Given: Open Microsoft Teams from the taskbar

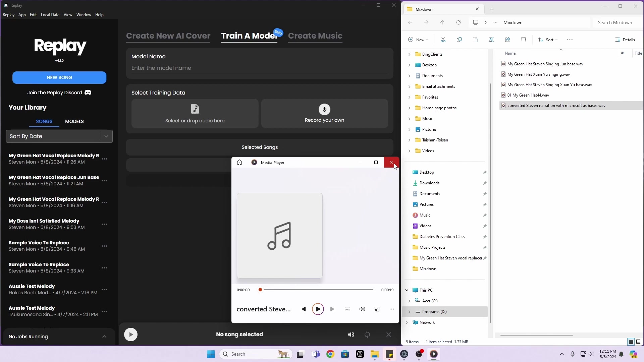Looking at the screenshot, I should point(316,354).
